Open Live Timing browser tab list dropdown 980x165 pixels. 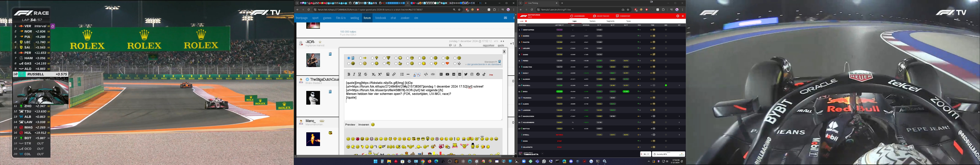point(520,3)
